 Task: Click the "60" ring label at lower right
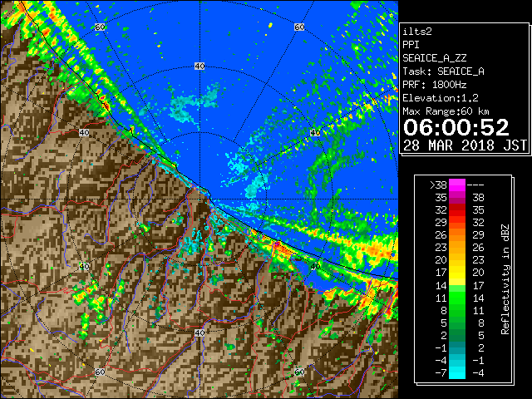299,372
